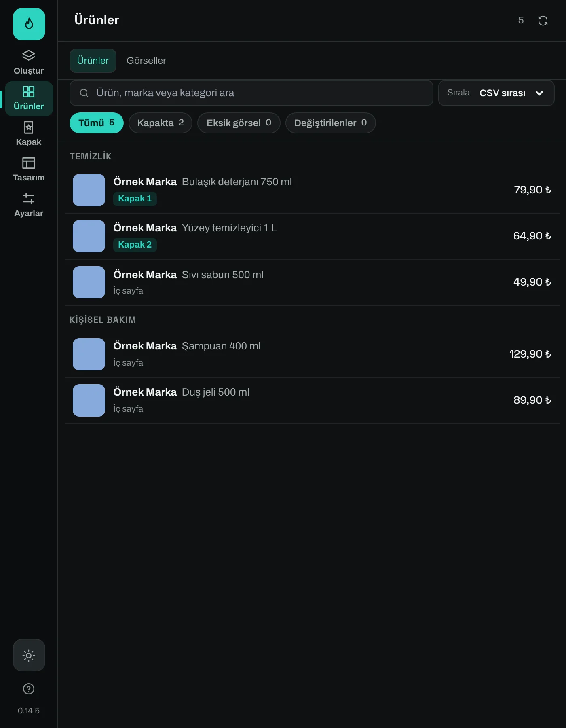This screenshot has width=566, height=728.
Task: Click the 49,90 ₺ price
Action: 532,282
